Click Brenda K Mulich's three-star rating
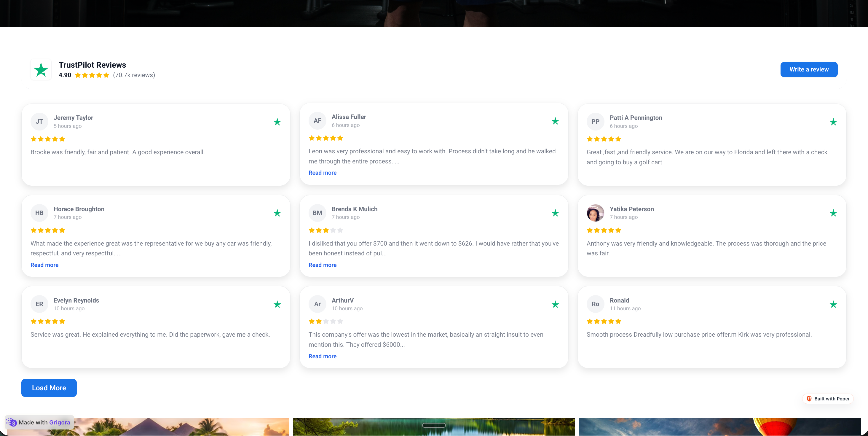This screenshot has height=436, width=868. coord(326,230)
